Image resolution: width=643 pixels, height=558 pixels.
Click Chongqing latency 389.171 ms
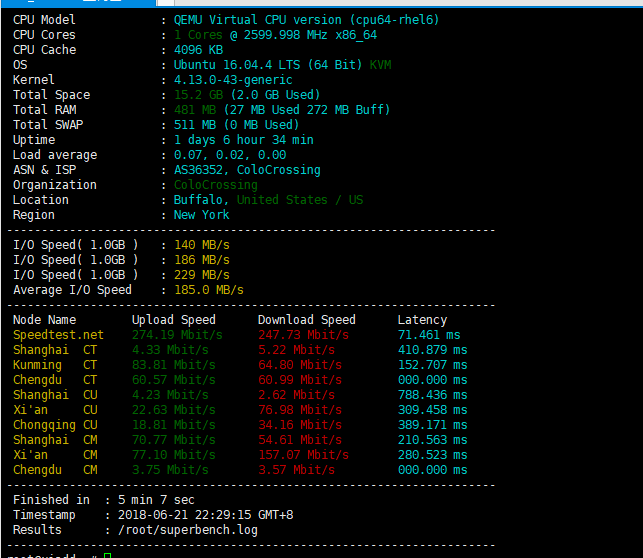click(x=433, y=425)
